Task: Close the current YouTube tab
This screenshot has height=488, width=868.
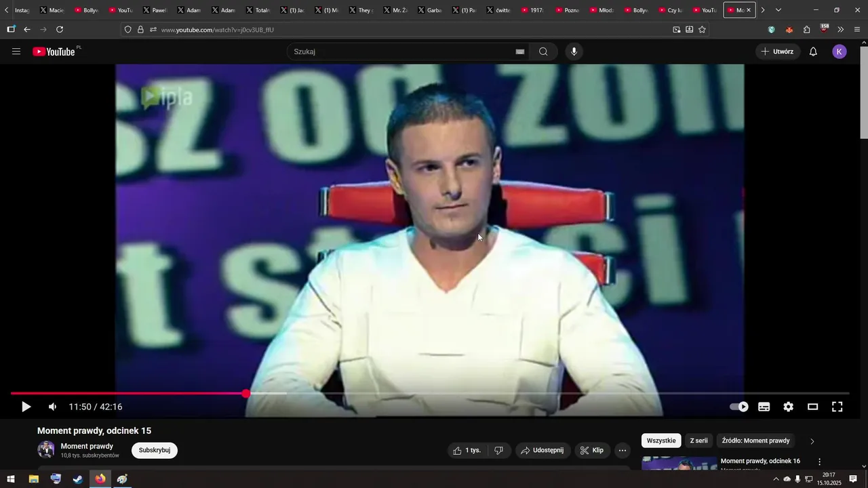Action: (749, 10)
